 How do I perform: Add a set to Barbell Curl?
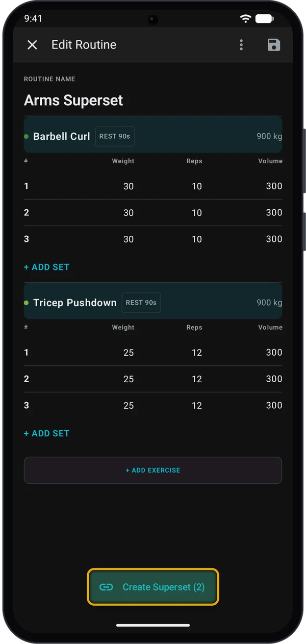click(x=46, y=267)
